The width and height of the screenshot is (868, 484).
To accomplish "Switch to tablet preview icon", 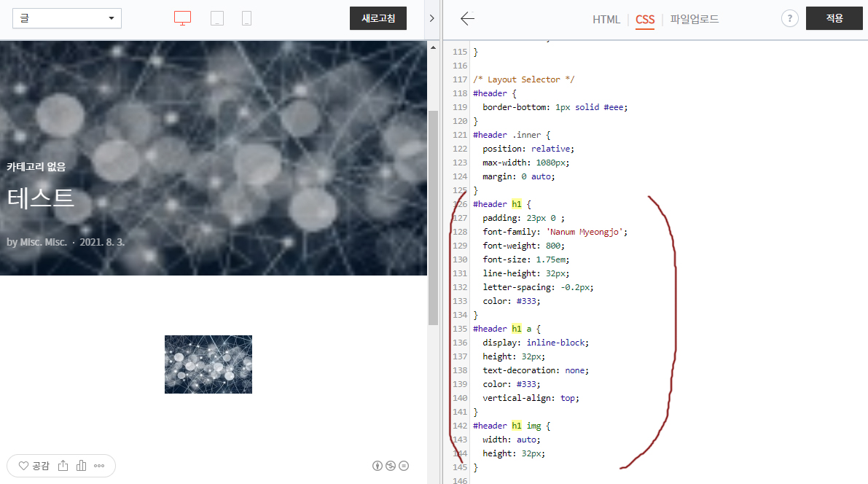I will (x=217, y=18).
